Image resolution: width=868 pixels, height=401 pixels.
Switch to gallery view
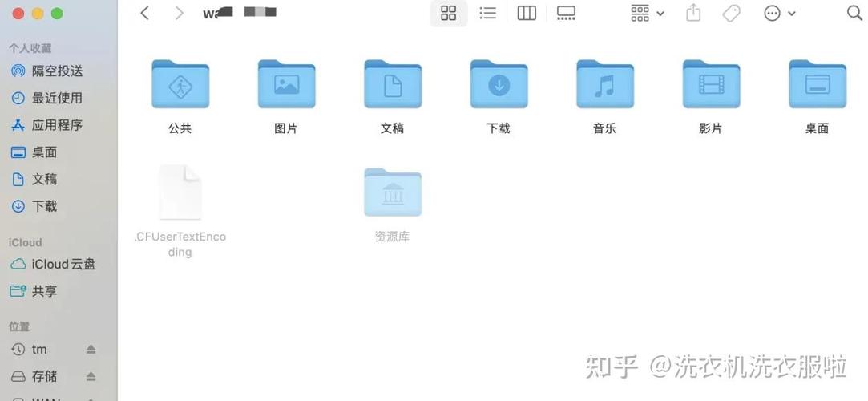coord(566,14)
